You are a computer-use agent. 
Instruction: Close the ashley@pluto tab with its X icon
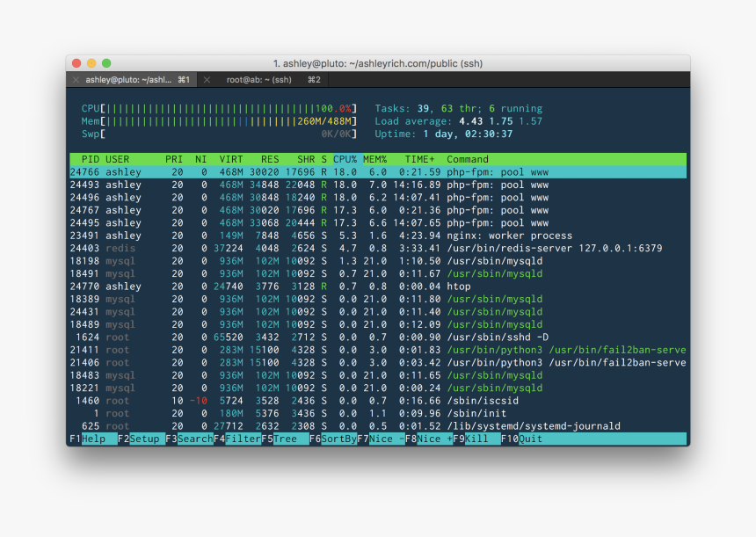pos(75,79)
